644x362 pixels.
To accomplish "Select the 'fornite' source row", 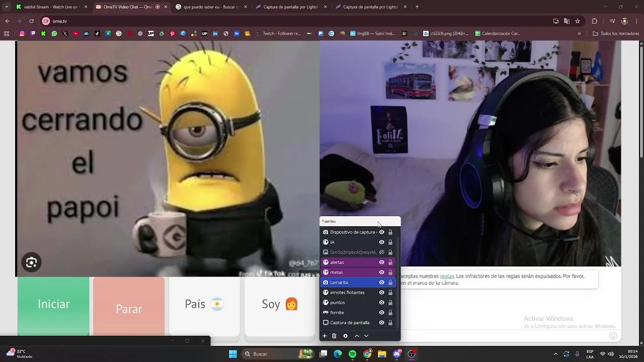I will click(x=358, y=313).
